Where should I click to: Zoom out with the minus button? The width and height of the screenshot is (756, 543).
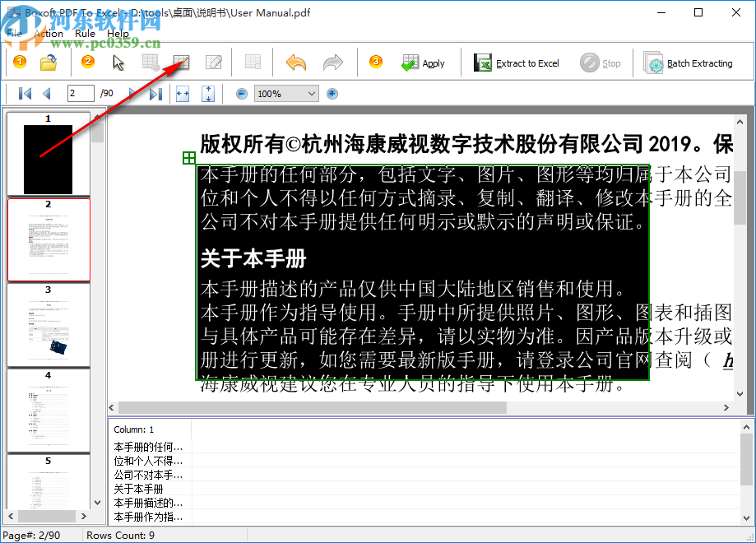tap(240, 93)
